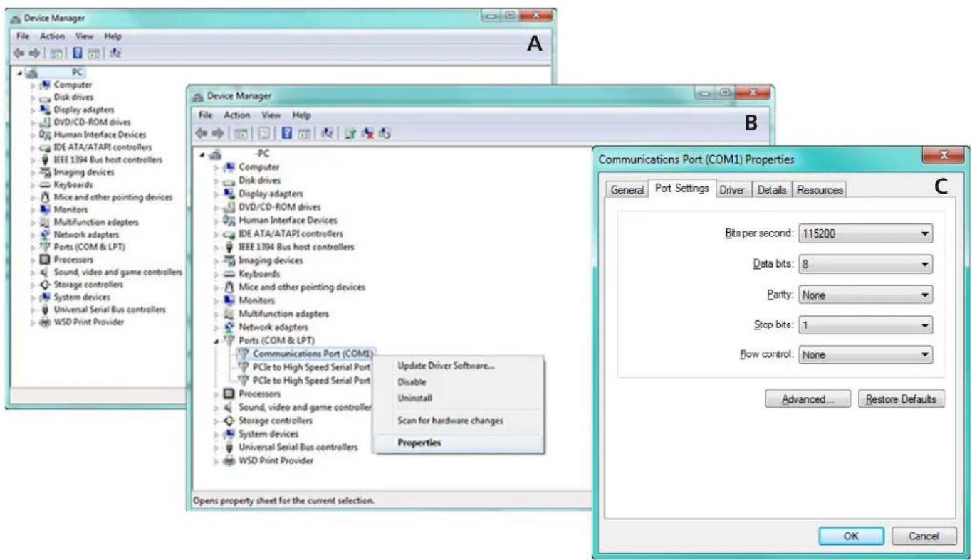Open View menu in rear Device Manager

pos(85,36)
